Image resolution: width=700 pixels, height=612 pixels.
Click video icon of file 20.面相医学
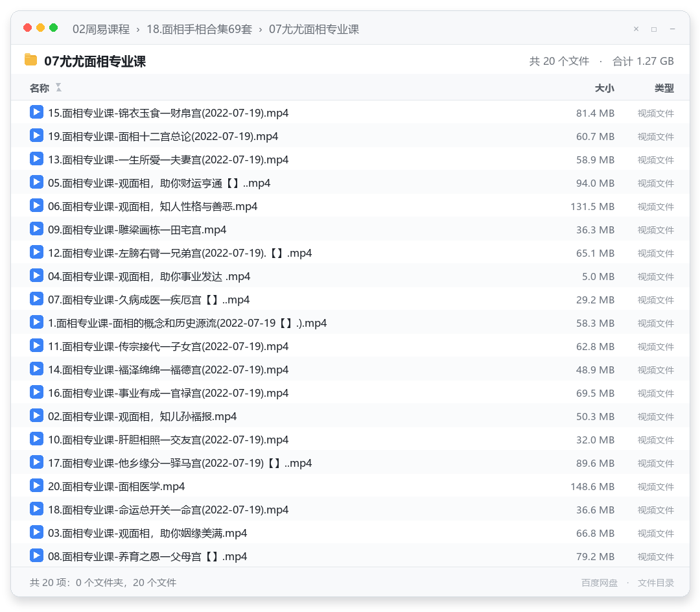pyautogui.click(x=36, y=485)
